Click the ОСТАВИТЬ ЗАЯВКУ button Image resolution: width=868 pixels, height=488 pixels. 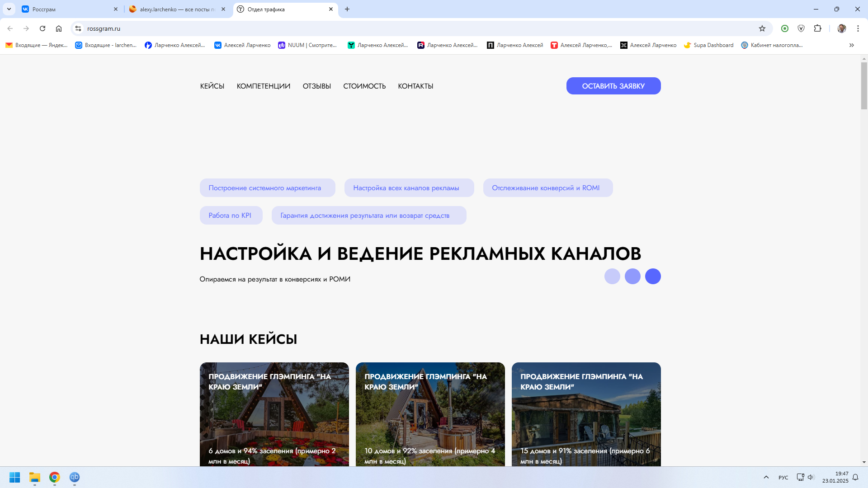(x=613, y=86)
